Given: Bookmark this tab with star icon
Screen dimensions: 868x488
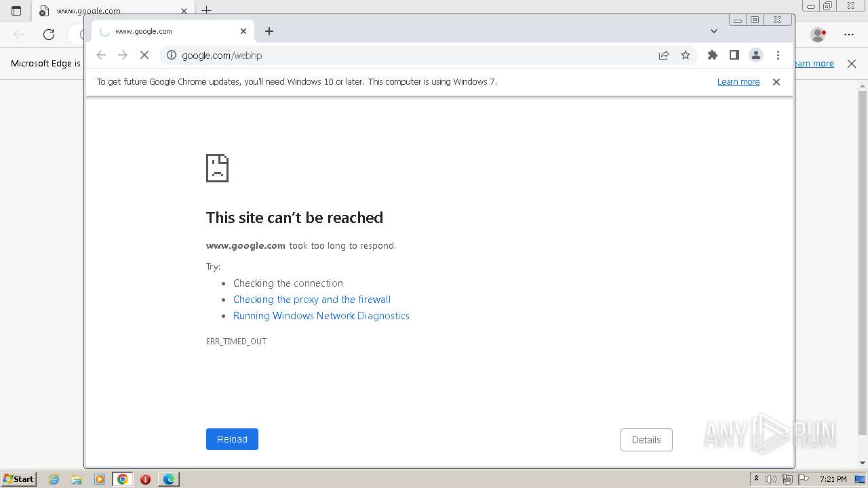Looking at the screenshot, I should coord(686,56).
